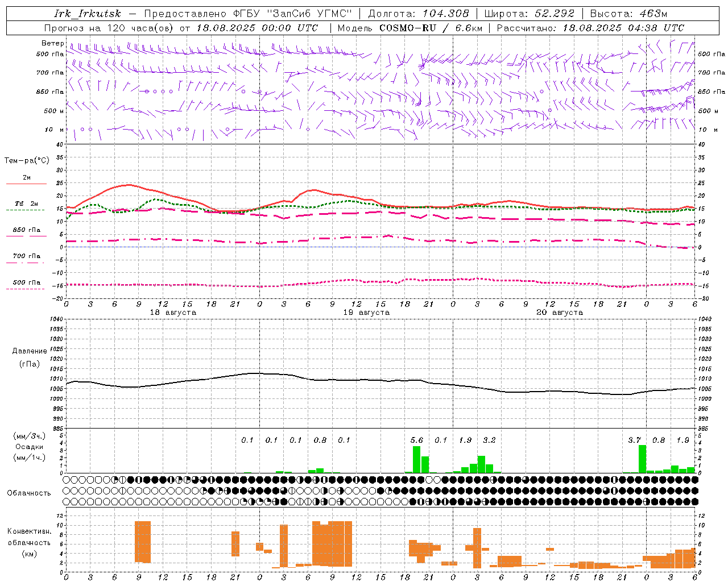Screen dimensions: 728x582
Task: Click the 'Td 2м' dew point legend
Action: point(27,203)
